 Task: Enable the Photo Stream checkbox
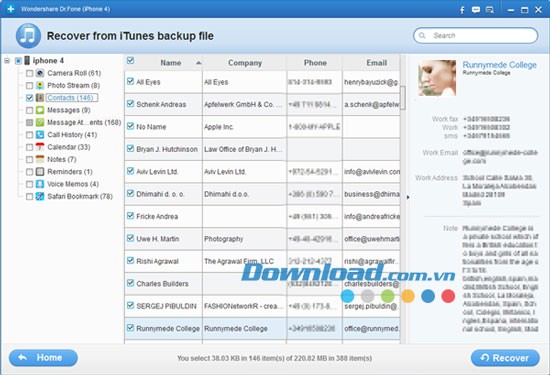(x=29, y=86)
